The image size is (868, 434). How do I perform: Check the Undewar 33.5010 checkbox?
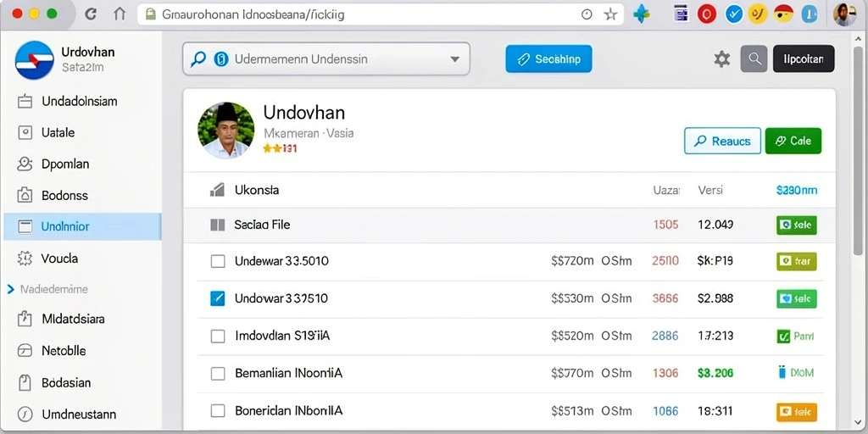(218, 261)
